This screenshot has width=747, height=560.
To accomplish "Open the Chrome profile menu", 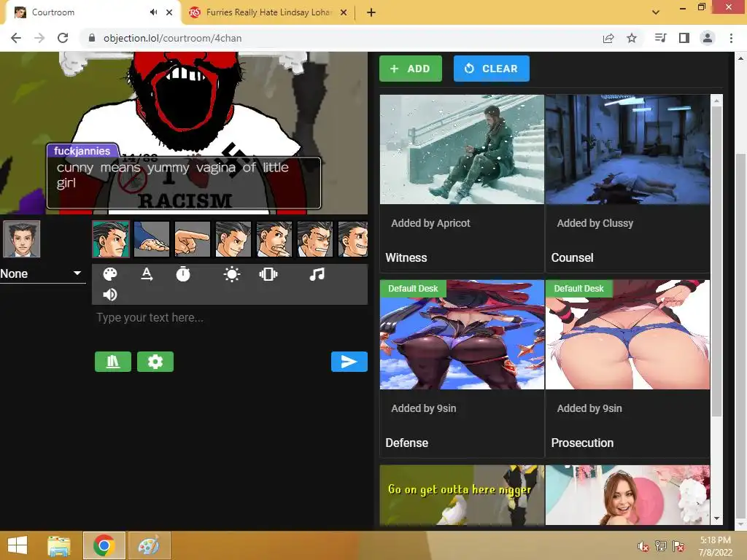I will tap(708, 38).
